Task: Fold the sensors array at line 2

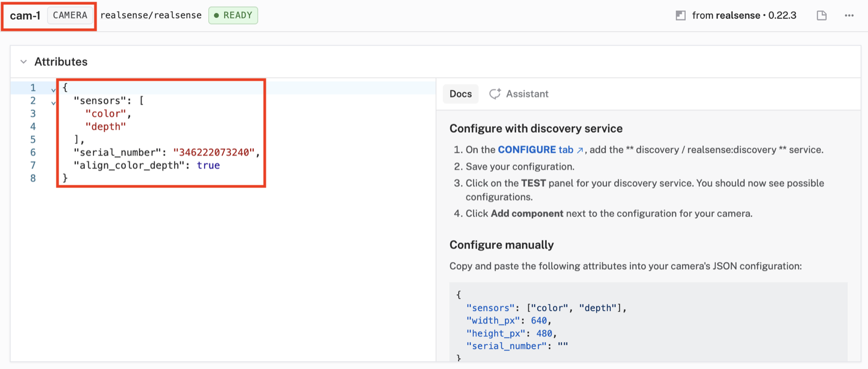Action: [53, 102]
